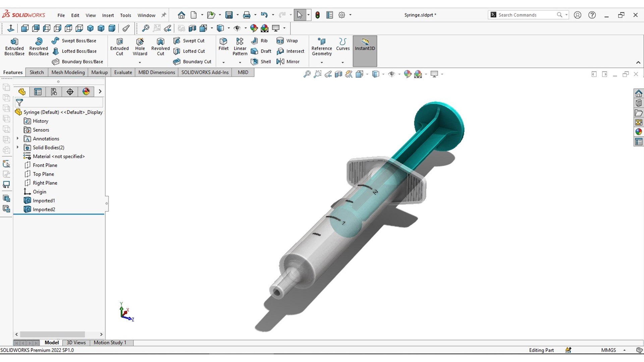Open the DisplayManager tab icon
The image size is (644, 362).
pos(86,92)
